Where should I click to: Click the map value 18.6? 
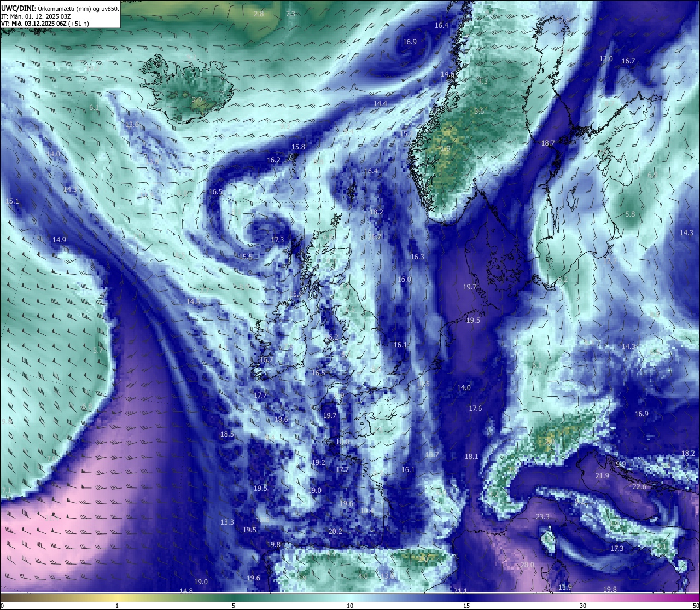tap(281, 420)
